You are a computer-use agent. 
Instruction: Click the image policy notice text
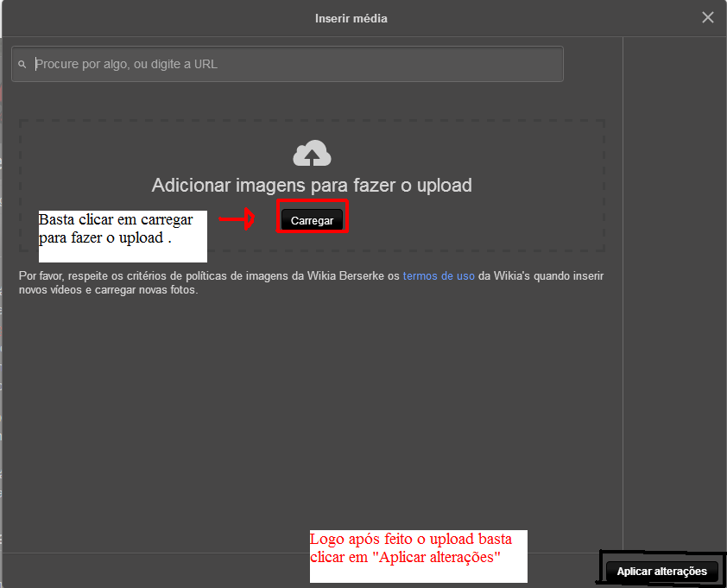(311, 283)
